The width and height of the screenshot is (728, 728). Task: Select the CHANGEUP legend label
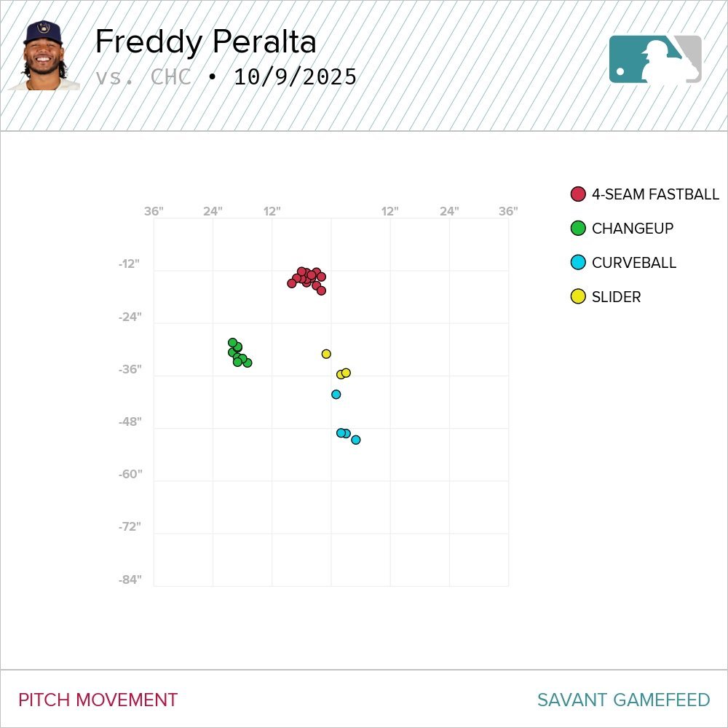coord(633,229)
